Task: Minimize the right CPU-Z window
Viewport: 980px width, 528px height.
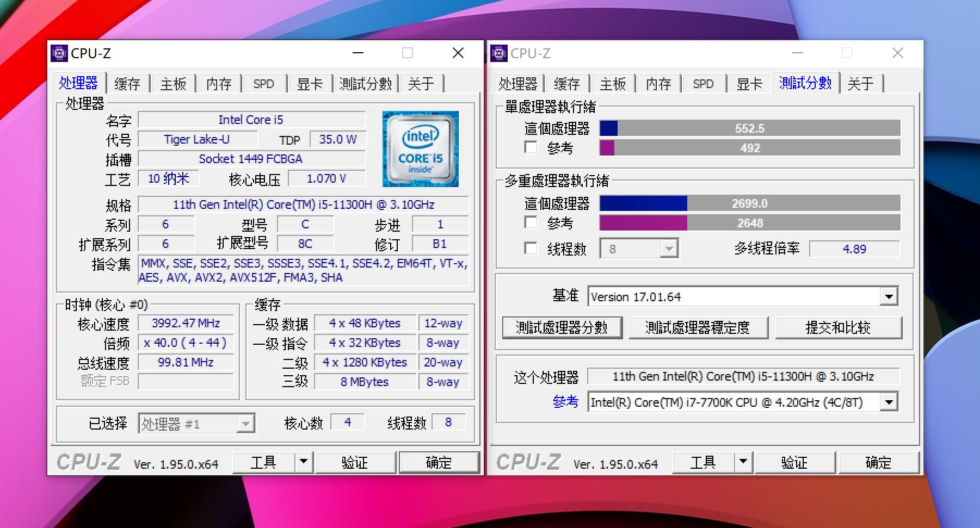Action: tap(798, 53)
